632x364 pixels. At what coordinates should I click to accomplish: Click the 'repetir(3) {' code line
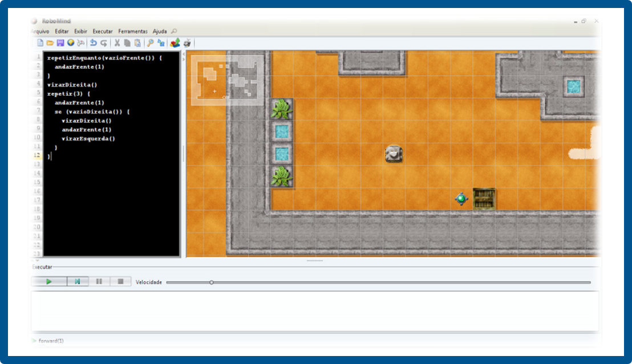coord(68,93)
